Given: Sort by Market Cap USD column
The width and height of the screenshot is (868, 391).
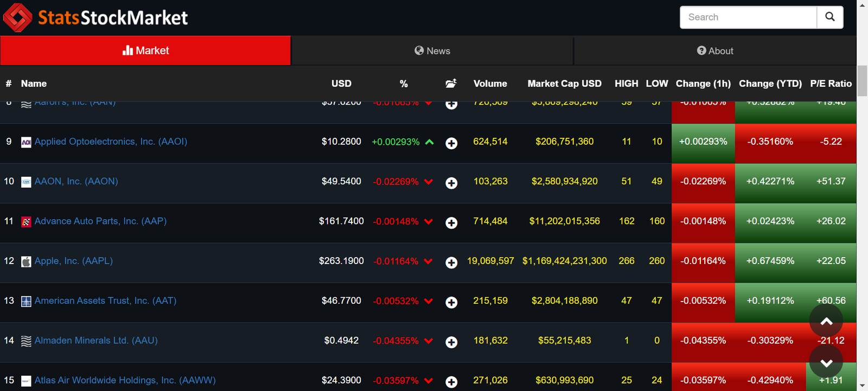Looking at the screenshot, I should tap(564, 84).
